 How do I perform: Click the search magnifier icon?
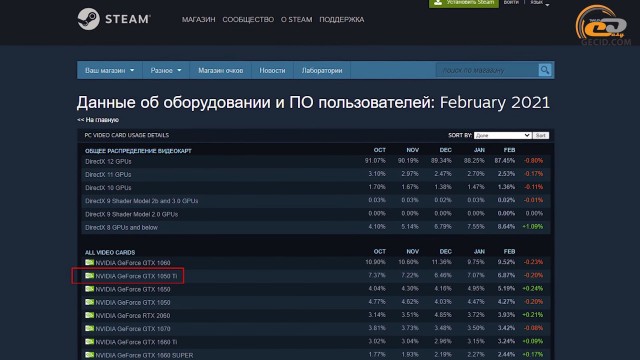pos(544,70)
